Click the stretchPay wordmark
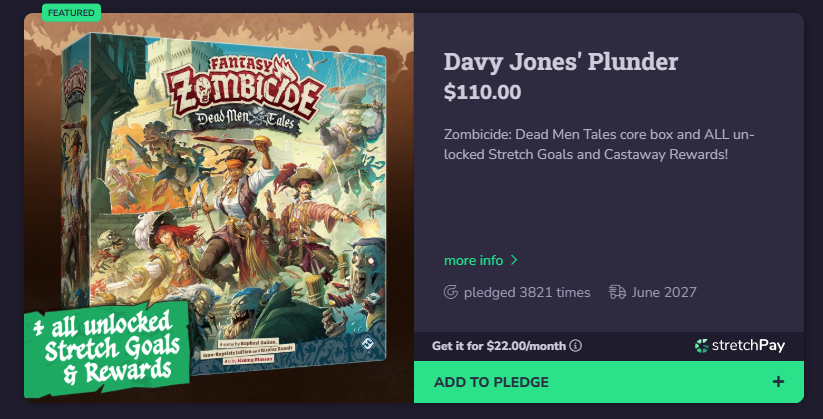The height and width of the screenshot is (419, 823). tap(747, 346)
